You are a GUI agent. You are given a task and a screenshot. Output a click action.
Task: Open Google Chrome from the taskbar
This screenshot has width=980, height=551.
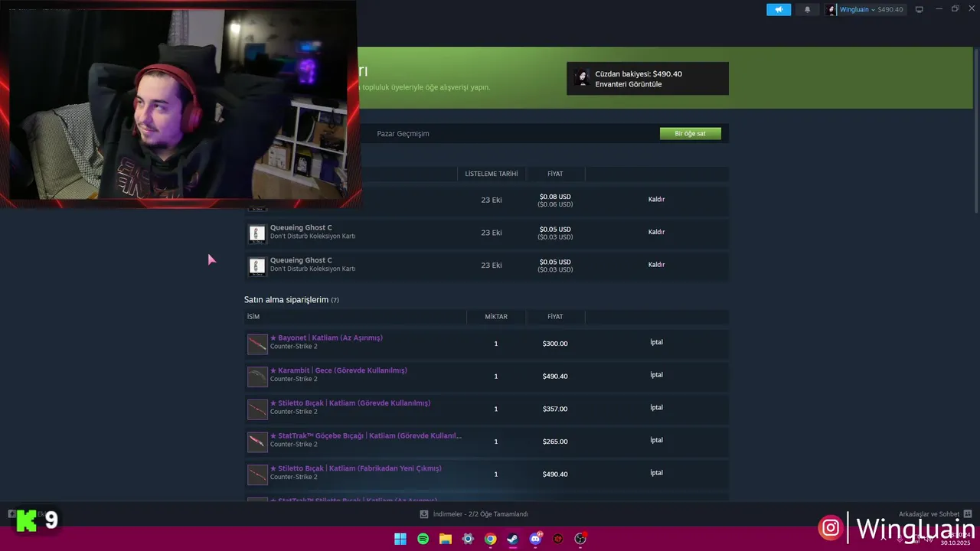(x=491, y=539)
